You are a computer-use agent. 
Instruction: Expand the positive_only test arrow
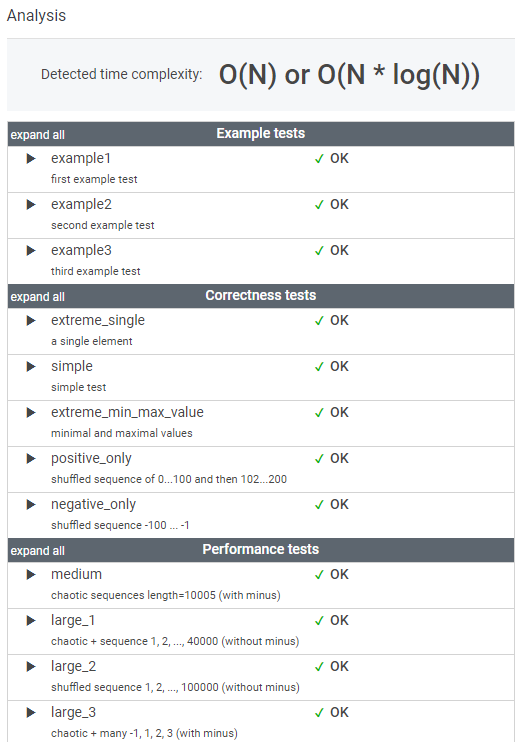coord(31,458)
